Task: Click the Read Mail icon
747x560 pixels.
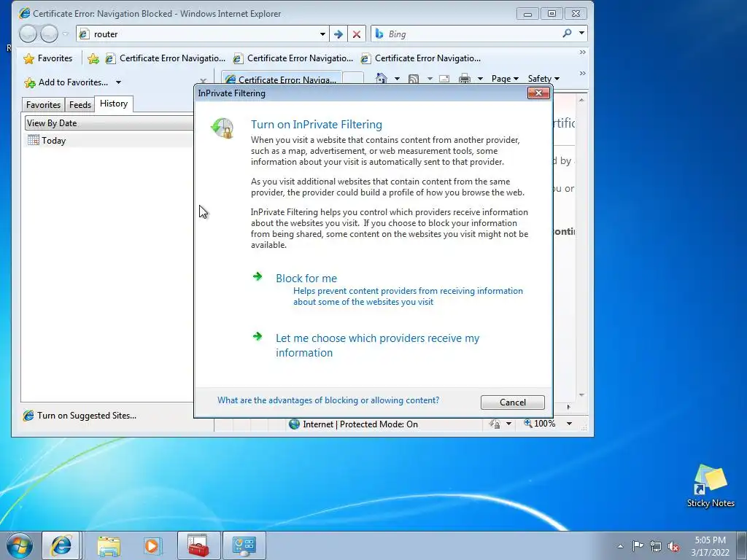Action: (444, 79)
